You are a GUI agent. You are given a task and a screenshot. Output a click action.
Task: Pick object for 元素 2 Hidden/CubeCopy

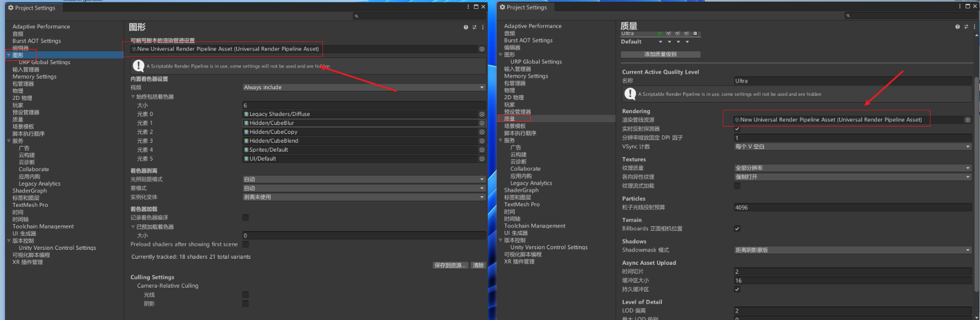point(482,132)
